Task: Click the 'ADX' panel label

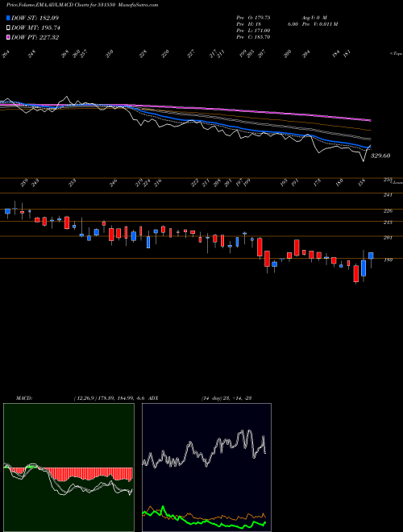Action: pos(154,398)
